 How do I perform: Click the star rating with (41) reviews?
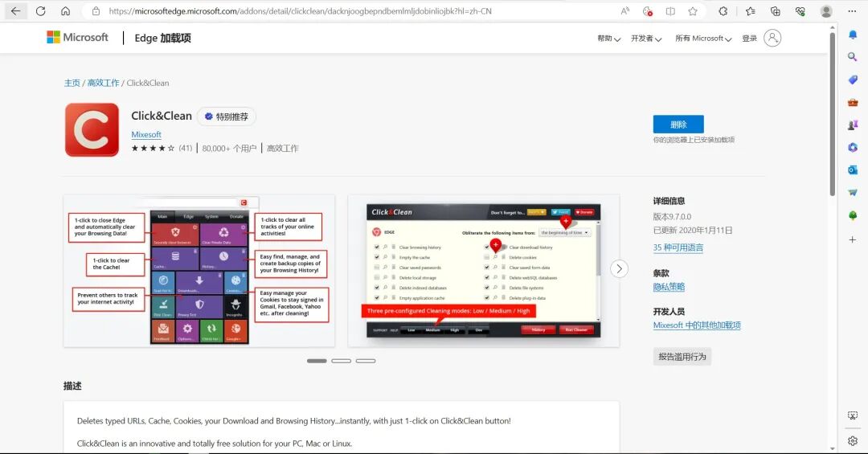pos(162,149)
